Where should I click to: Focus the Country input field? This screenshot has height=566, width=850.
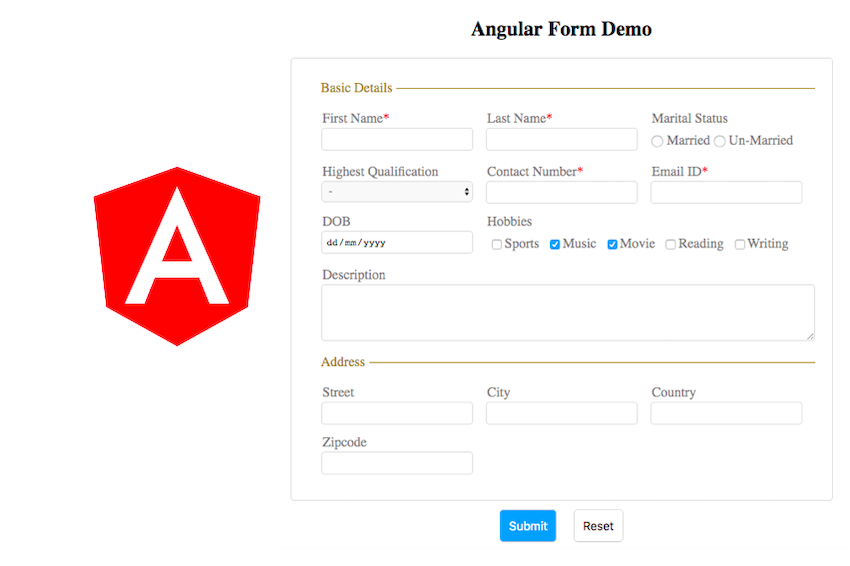point(726,413)
